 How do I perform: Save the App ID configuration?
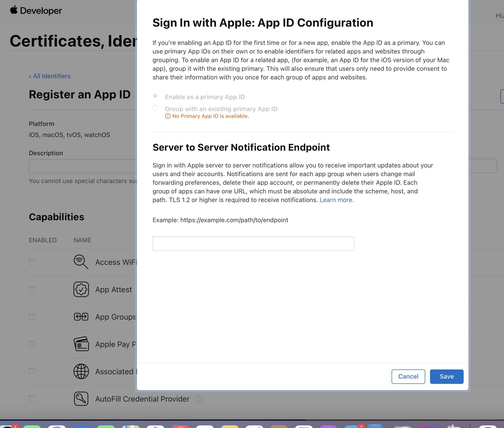point(446,376)
